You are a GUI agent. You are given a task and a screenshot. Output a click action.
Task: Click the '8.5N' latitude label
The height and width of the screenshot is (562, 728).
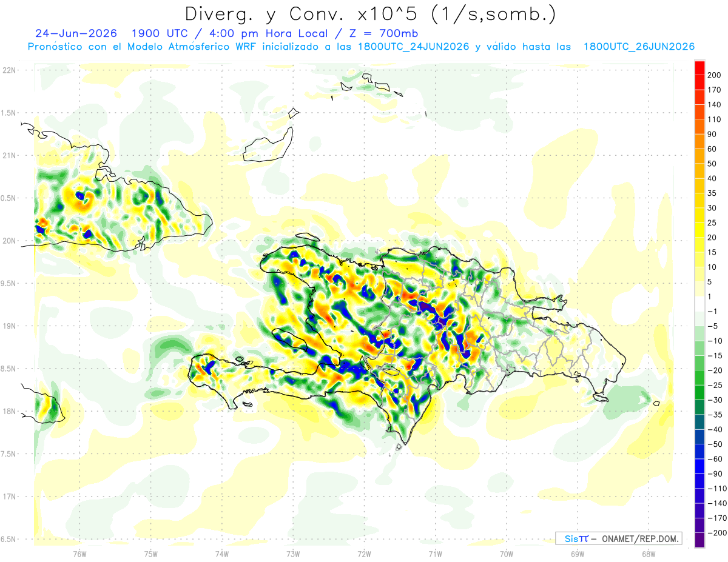click(8, 369)
